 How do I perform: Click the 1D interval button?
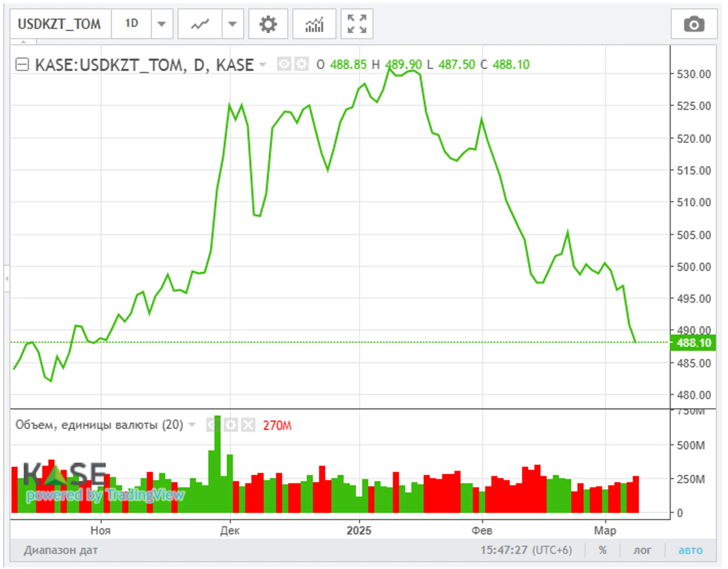[x=131, y=24]
